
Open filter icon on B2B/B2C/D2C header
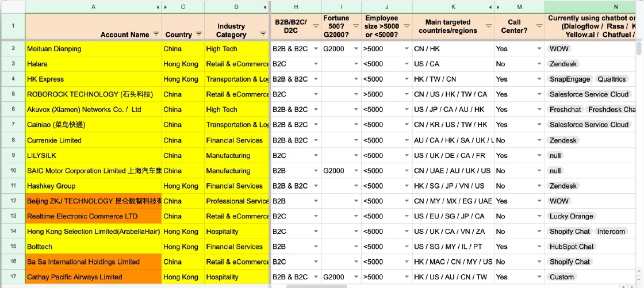pyautogui.click(x=316, y=26)
